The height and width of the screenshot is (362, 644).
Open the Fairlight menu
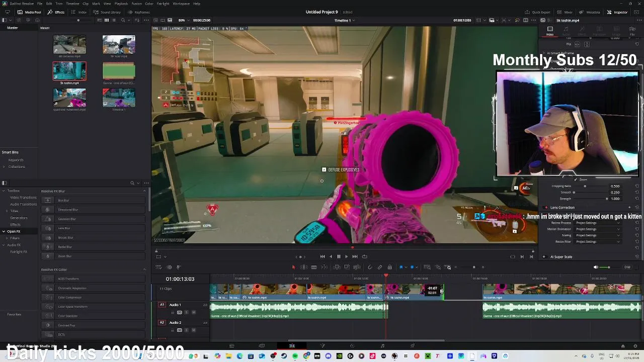163,4
